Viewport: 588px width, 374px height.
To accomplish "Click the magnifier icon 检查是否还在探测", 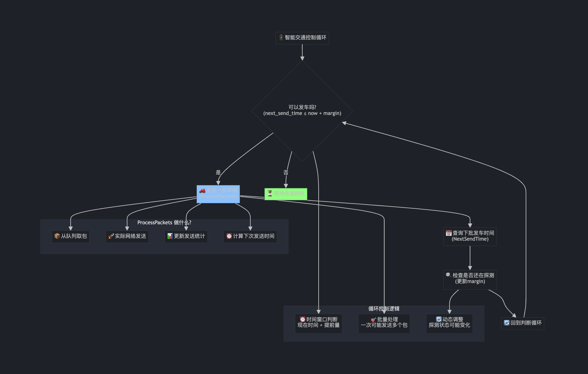I will pos(449,275).
